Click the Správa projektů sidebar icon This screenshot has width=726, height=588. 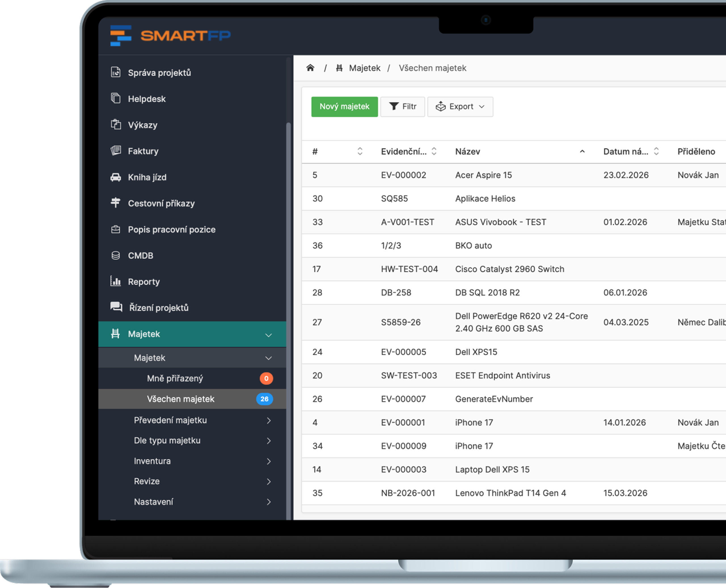point(116,73)
